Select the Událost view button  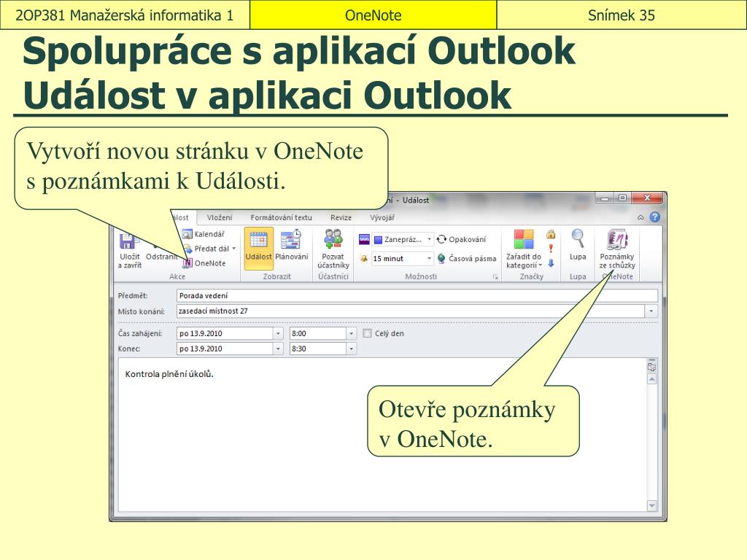point(259,249)
